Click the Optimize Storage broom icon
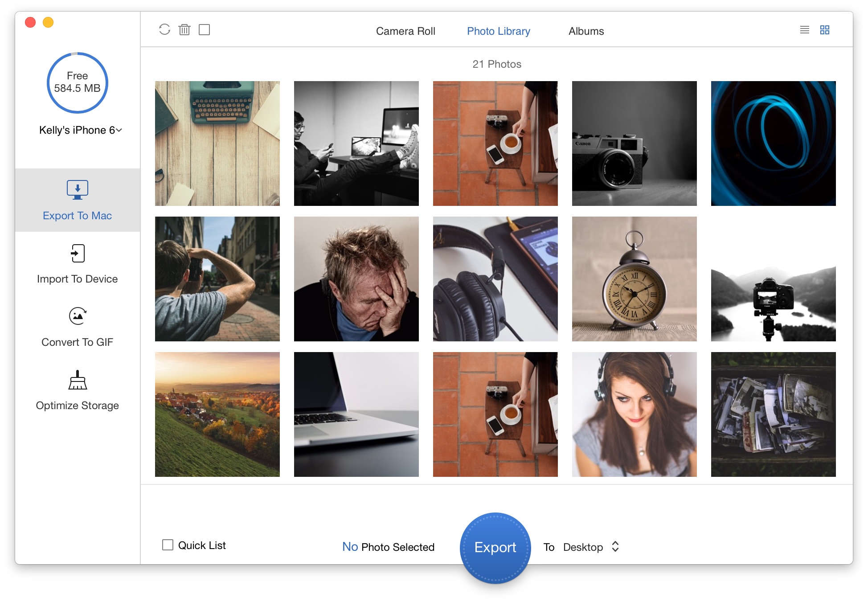The height and width of the screenshot is (615, 868). [x=78, y=380]
